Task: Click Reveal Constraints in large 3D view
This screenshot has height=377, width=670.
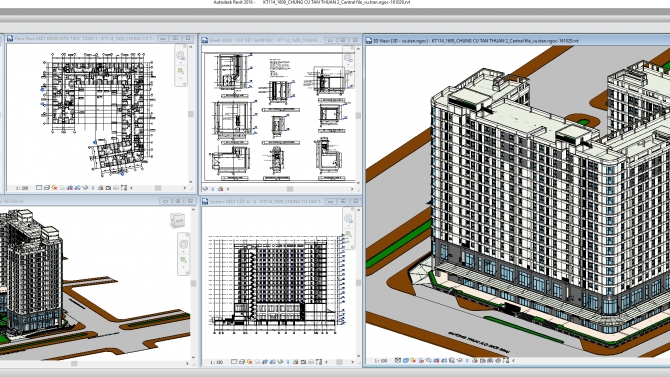Action: pos(506,361)
